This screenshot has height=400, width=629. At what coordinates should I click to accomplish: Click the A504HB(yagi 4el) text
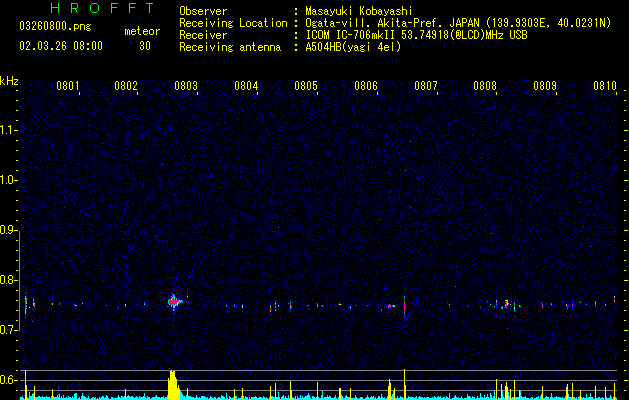pos(353,47)
